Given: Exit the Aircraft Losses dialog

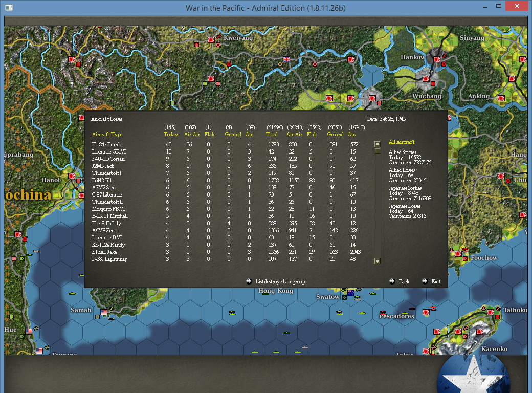Looking at the screenshot, I should [436, 281].
